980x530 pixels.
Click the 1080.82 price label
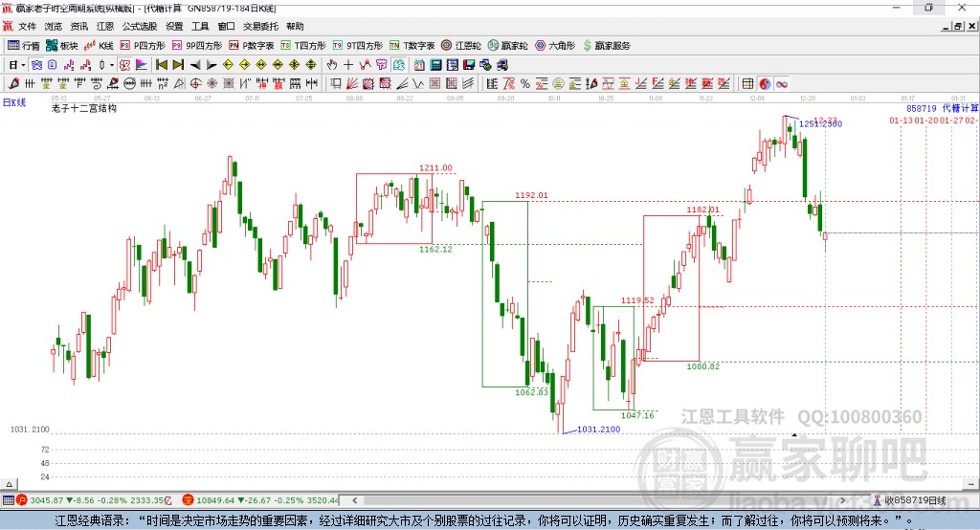(x=703, y=366)
